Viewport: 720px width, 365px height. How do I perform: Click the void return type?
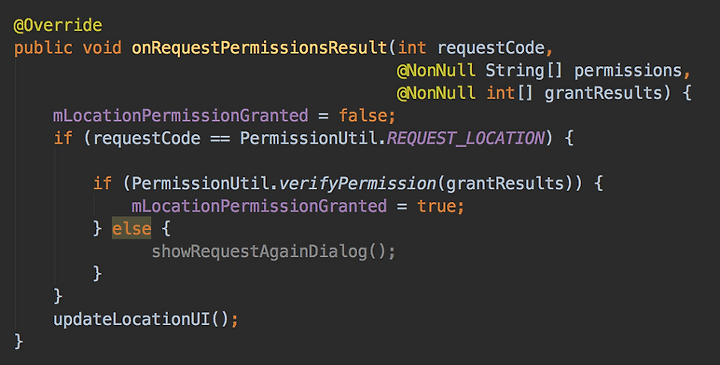(x=102, y=48)
